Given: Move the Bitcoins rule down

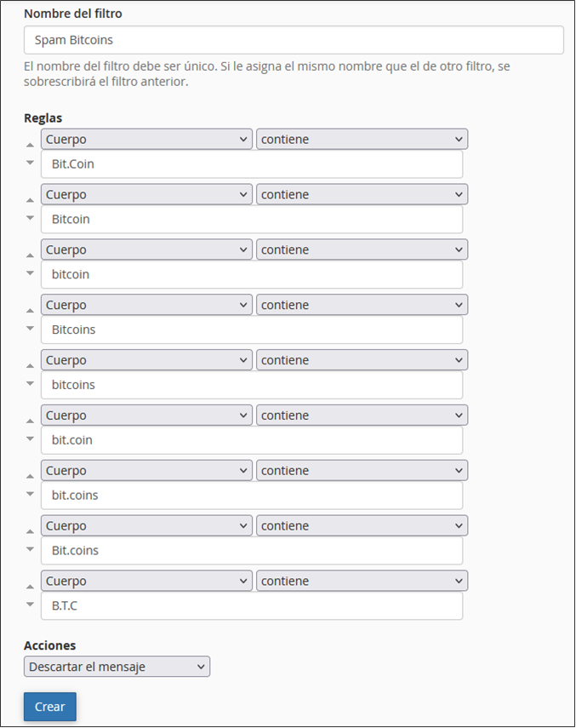Looking at the screenshot, I should pos(30,329).
